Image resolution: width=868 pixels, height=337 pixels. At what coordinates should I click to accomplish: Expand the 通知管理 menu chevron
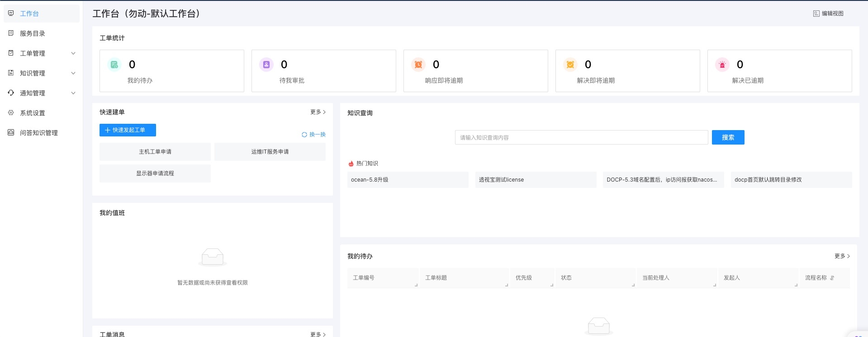coord(73,93)
